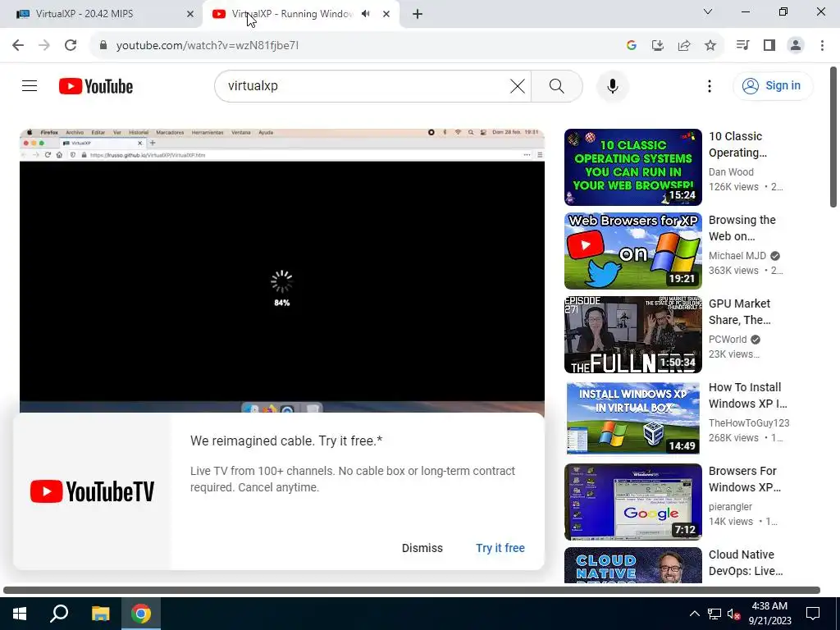Expand the tab search chevron

point(708,11)
